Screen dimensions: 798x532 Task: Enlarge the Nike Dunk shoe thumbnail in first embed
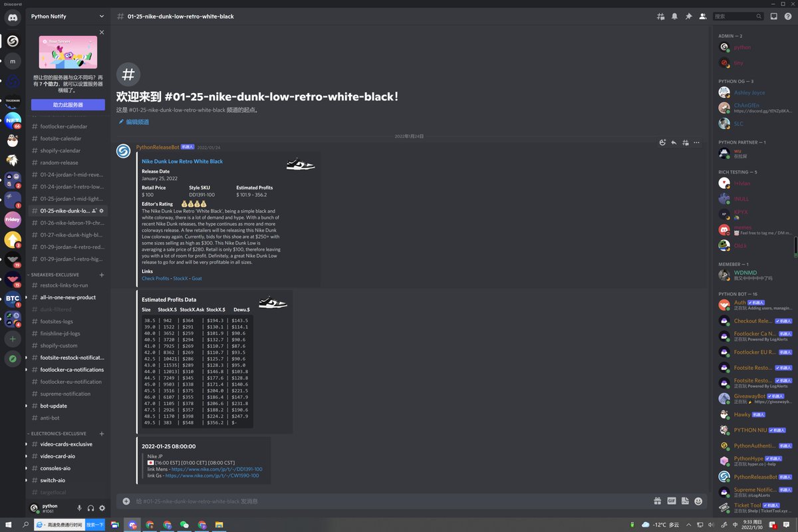(301, 164)
